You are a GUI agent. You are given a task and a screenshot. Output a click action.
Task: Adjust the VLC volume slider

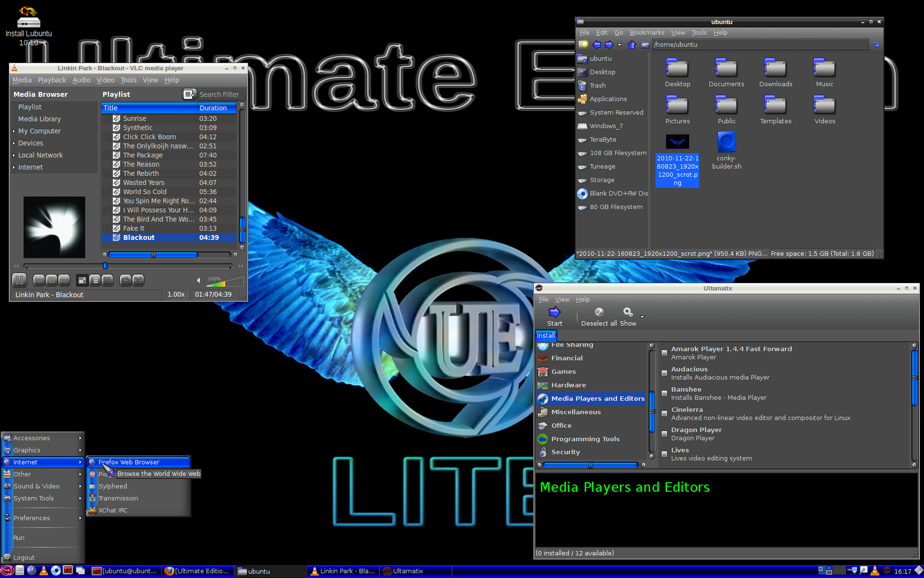[225, 281]
